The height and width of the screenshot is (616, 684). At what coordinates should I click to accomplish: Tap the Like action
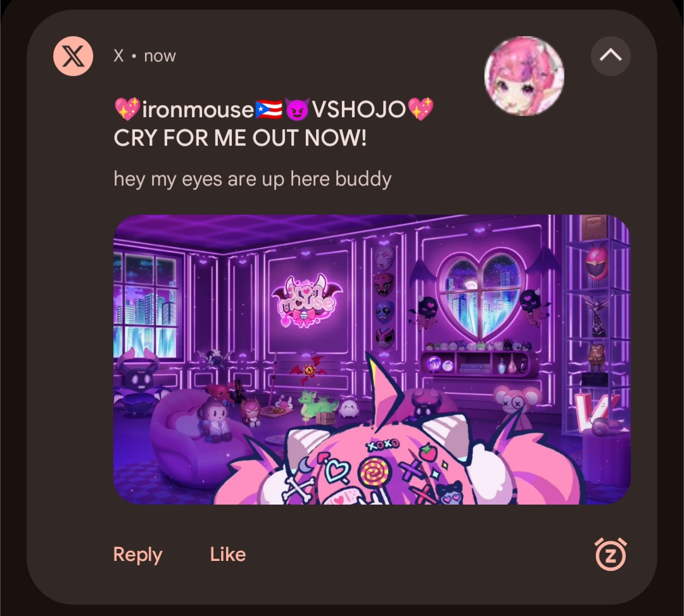(228, 555)
